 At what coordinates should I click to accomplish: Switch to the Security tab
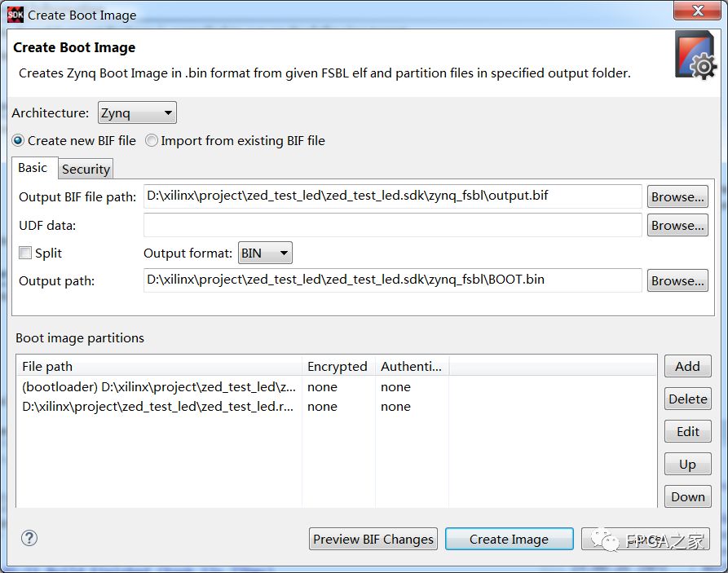86,169
